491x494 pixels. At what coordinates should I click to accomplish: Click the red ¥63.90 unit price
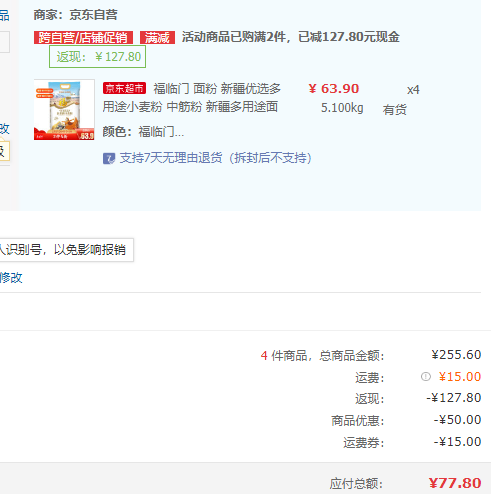[x=334, y=89]
